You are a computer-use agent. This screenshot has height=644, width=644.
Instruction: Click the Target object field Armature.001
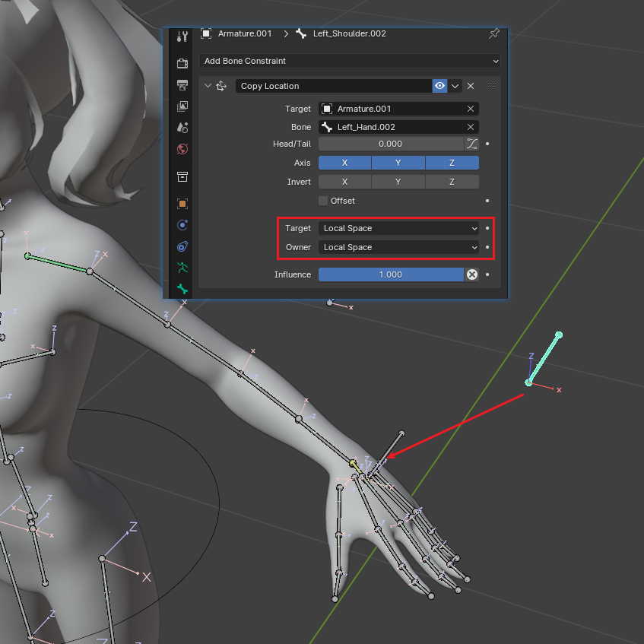click(392, 109)
